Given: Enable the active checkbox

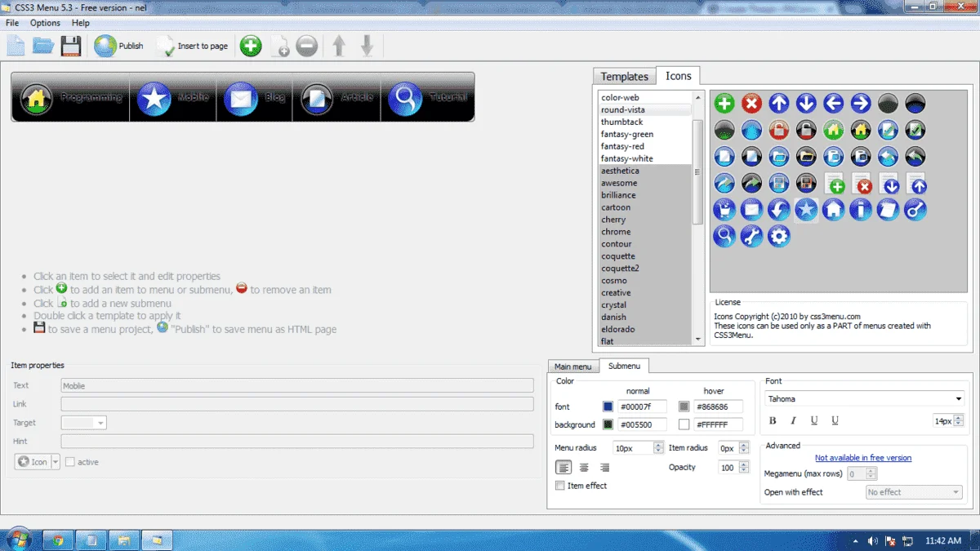Looking at the screenshot, I should pos(69,462).
